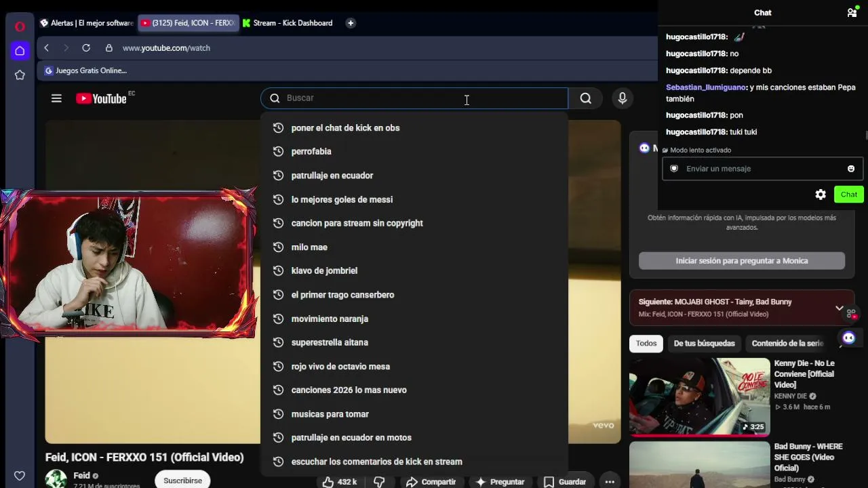Image resolution: width=868 pixels, height=488 pixels.
Task: Select suggestion "poner el chat de kick en obs"
Action: click(414, 128)
